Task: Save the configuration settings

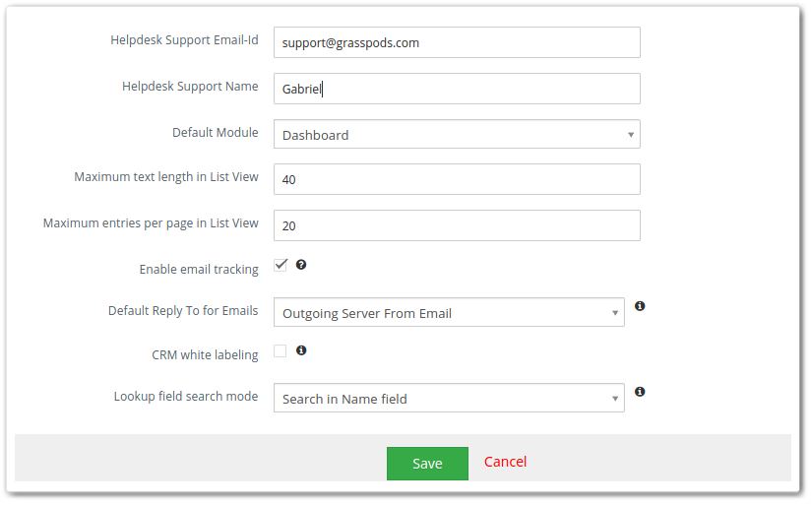Action: tap(427, 464)
